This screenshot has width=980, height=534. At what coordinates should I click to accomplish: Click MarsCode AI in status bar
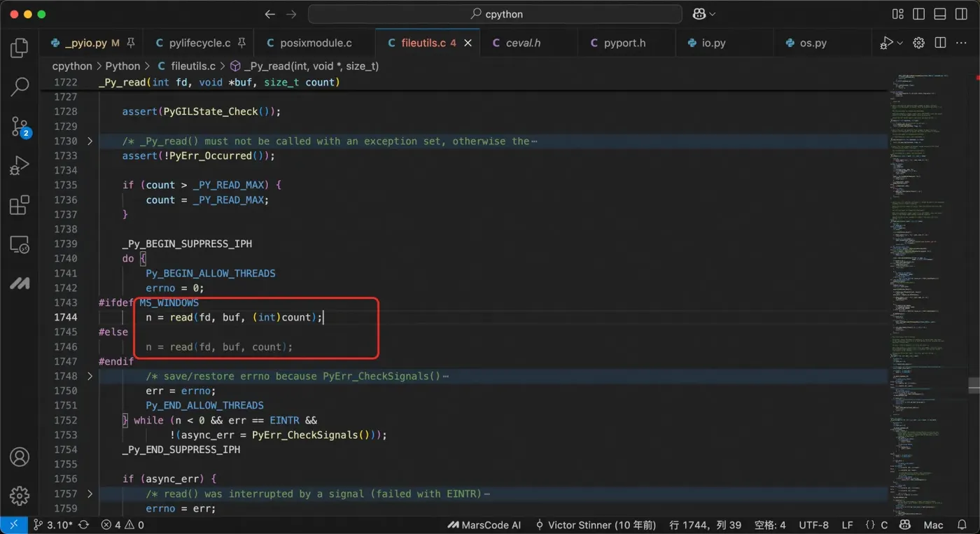[484, 525]
